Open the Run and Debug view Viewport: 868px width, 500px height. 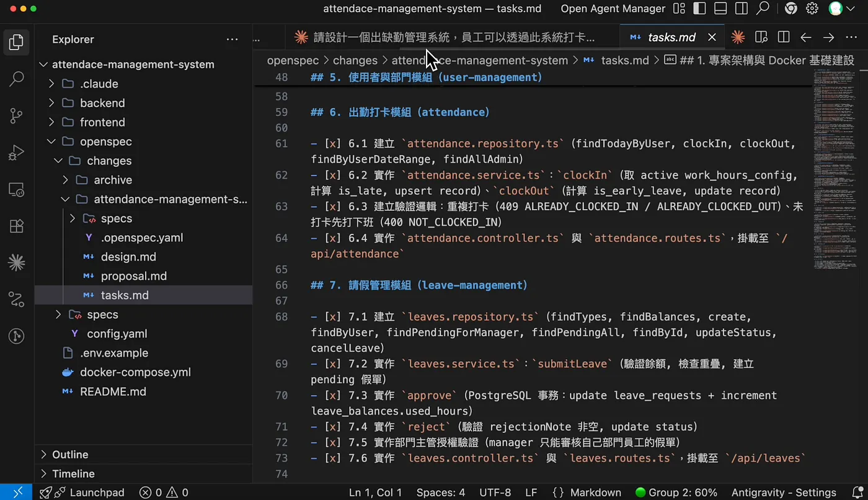point(17,153)
